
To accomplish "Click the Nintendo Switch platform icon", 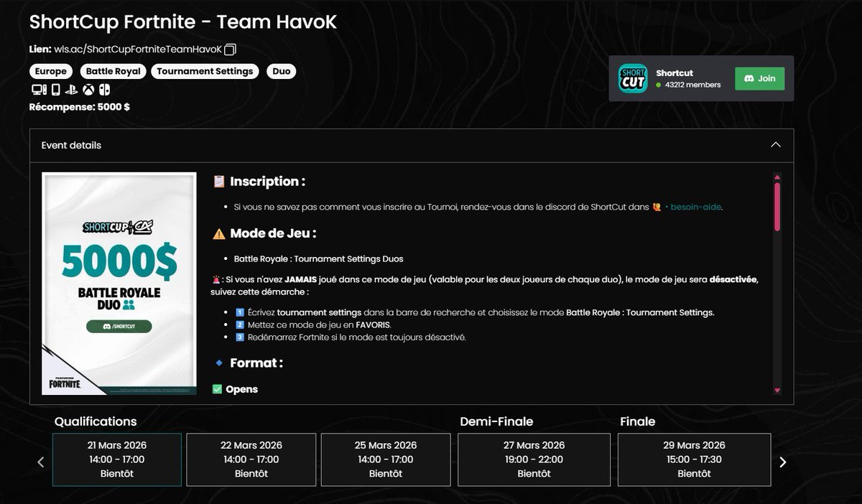I will tap(104, 90).
